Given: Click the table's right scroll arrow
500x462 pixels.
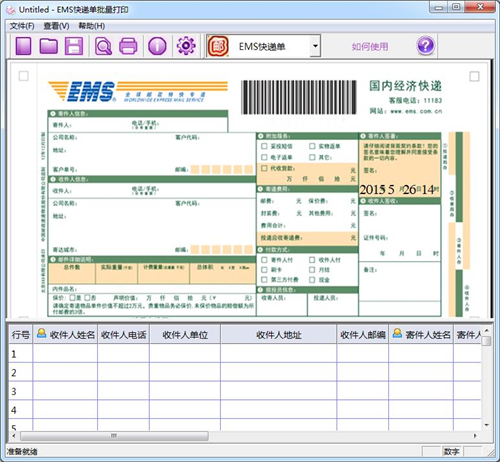Looking at the screenshot, I should coord(475,436).
